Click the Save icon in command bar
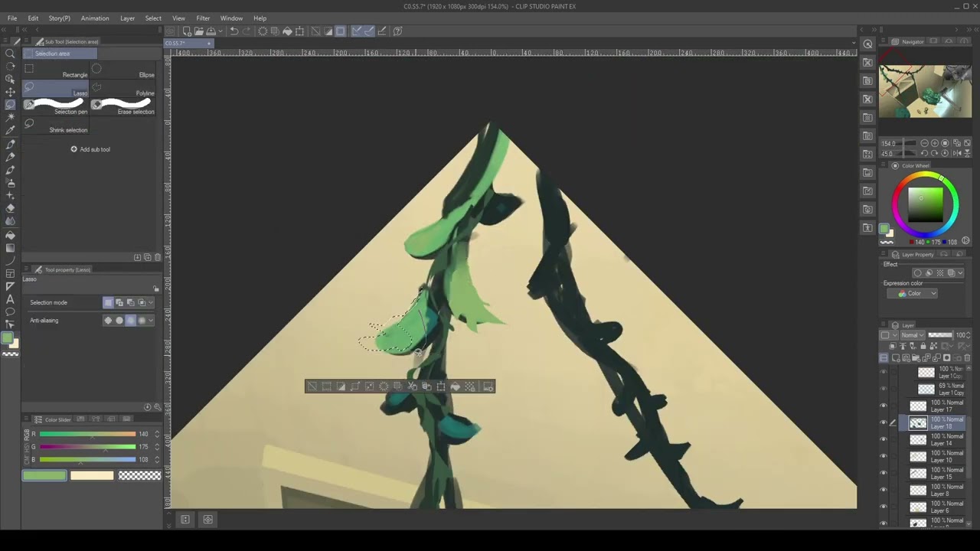 [211, 31]
